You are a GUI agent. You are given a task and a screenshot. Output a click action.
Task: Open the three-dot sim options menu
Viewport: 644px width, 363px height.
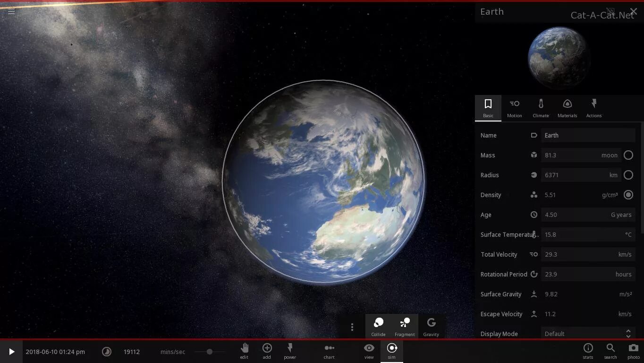pos(352,327)
